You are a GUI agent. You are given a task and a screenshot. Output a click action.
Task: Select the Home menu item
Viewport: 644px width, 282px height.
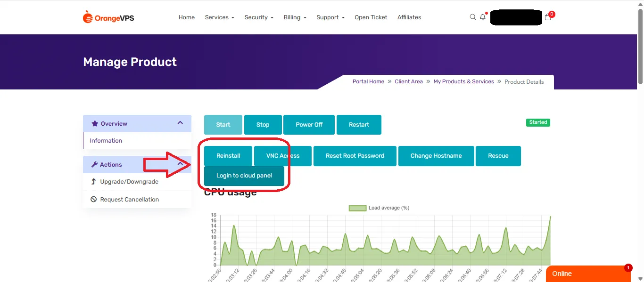click(186, 17)
